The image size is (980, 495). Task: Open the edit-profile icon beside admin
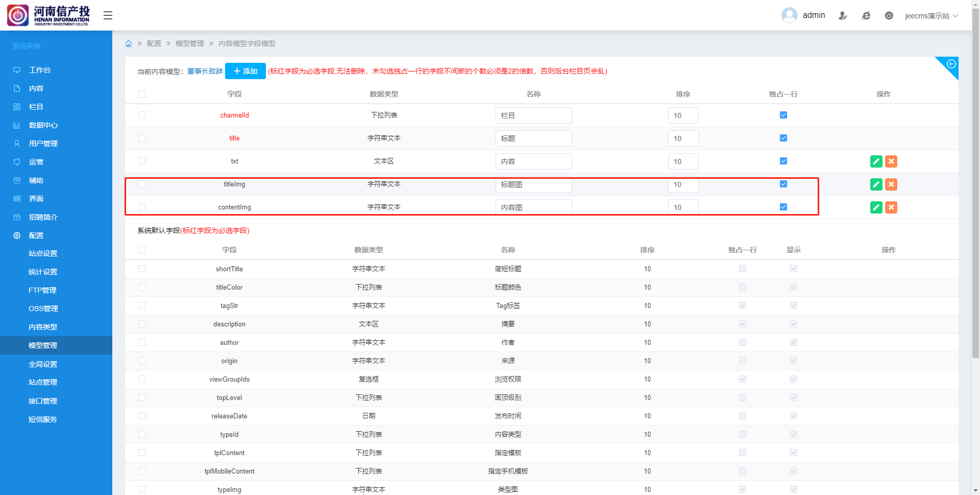tap(843, 16)
